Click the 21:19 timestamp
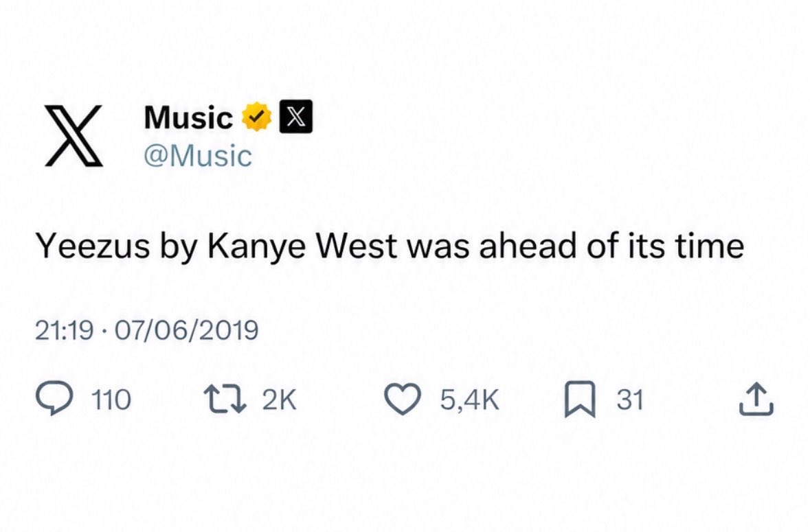Viewport: 810px width, 532px height. [64, 330]
